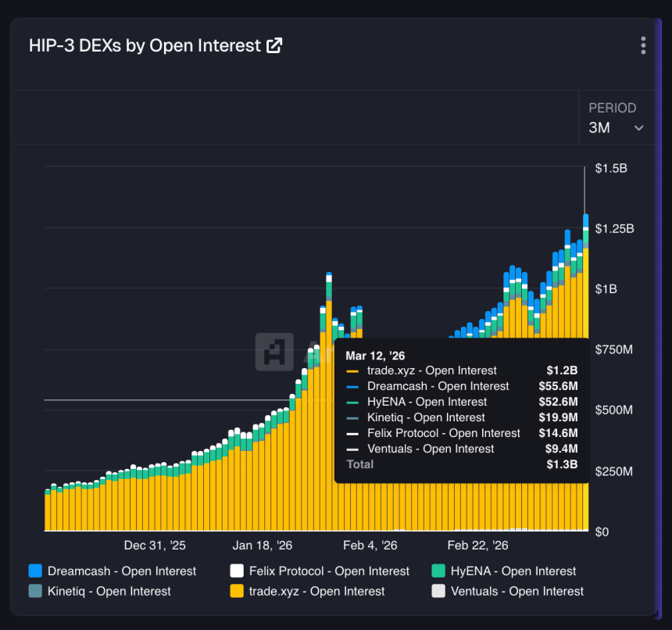The image size is (672, 630).
Task: Open the external link icon beside chart title
Action: pyautogui.click(x=274, y=45)
